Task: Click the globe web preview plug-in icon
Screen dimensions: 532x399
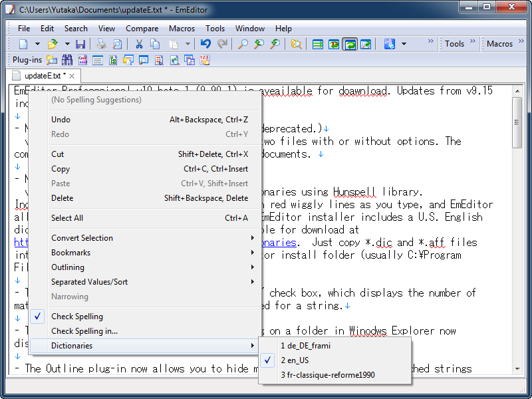Action: (174, 60)
